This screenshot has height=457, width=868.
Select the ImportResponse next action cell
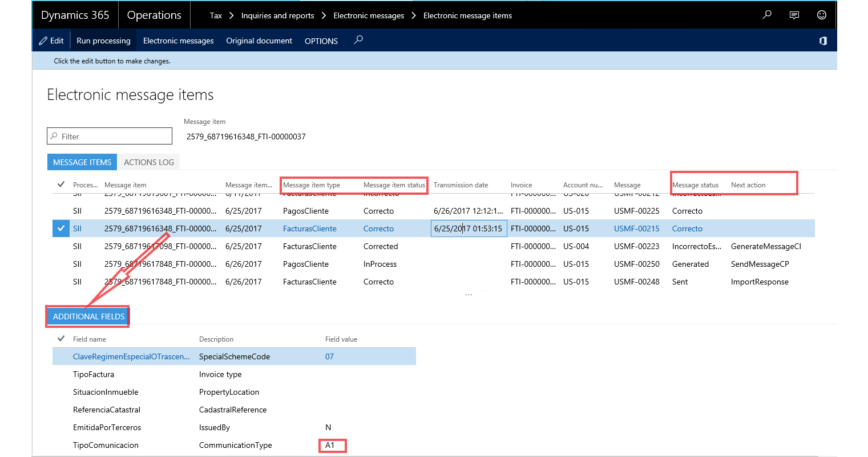point(760,282)
